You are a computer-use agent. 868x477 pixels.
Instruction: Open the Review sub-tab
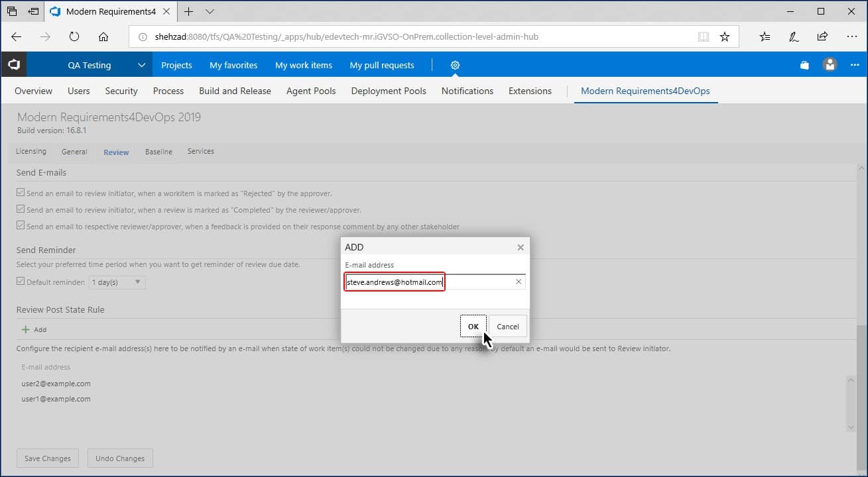[x=116, y=152]
